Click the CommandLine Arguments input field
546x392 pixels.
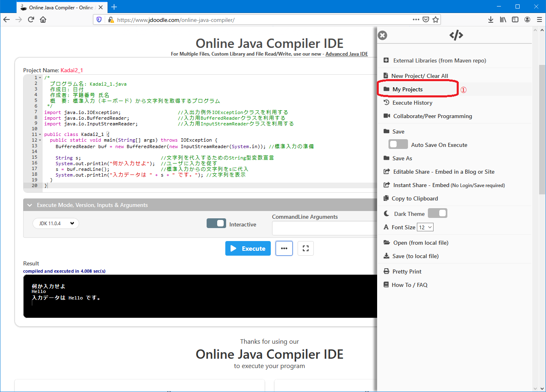click(x=325, y=228)
